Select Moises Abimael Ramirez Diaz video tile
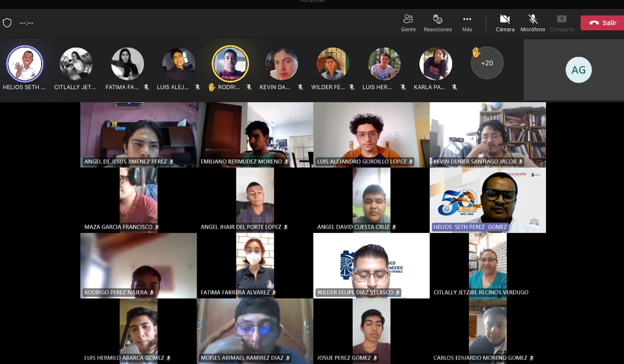The width and height of the screenshot is (624, 364). 255,331
